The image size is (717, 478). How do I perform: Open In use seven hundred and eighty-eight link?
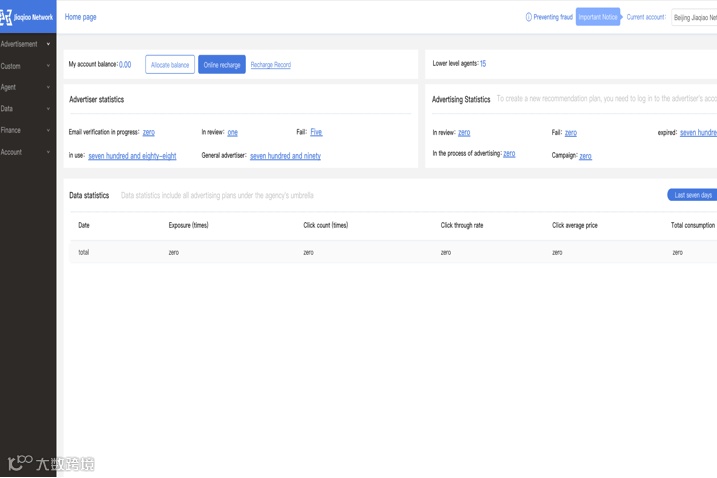pos(132,156)
